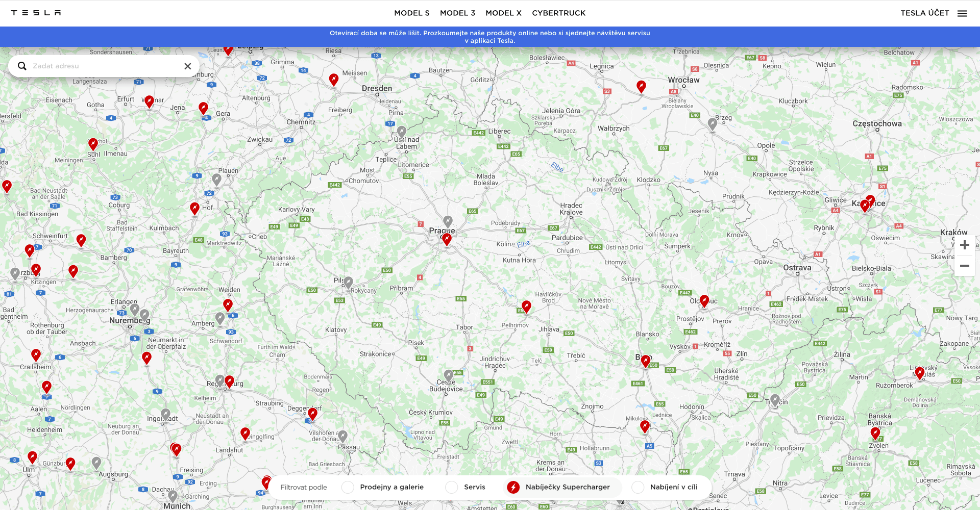Select the Supercharger pin near Ulm
Screen dimensions: 980x510
32,457
